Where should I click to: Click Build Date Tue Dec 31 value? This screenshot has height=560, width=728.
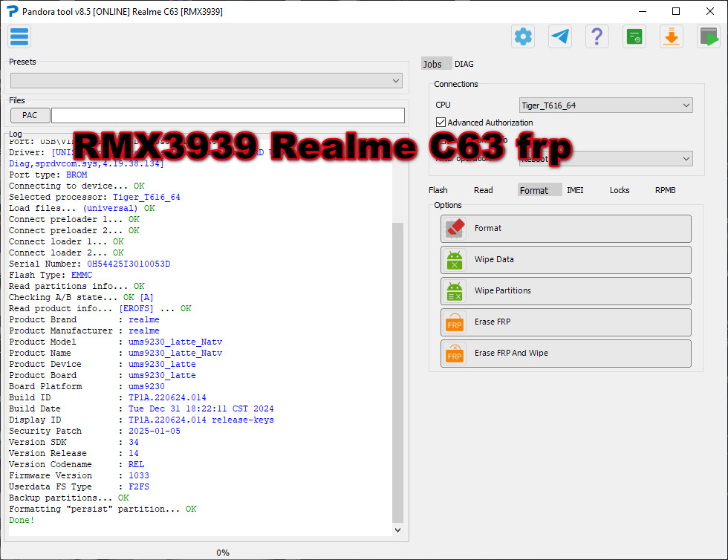click(201, 408)
